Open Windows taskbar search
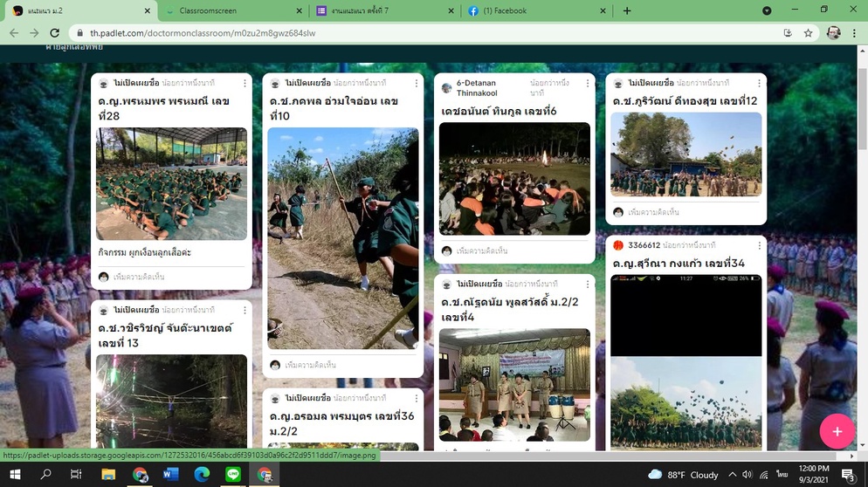This screenshot has height=487, width=868. [x=46, y=475]
